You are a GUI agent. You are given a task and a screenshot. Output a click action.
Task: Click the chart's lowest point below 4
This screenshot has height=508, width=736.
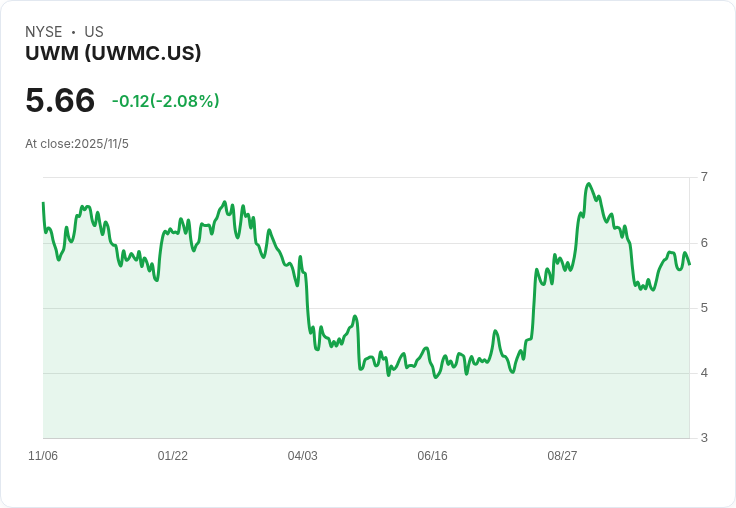[x=436, y=377]
